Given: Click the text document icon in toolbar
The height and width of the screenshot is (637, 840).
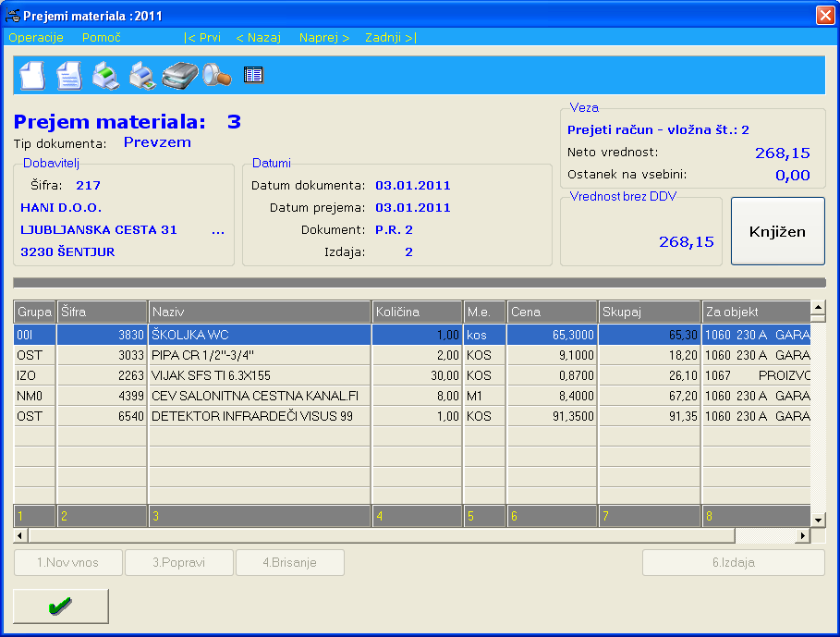Looking at the screenshot, I should pos(68,75).
